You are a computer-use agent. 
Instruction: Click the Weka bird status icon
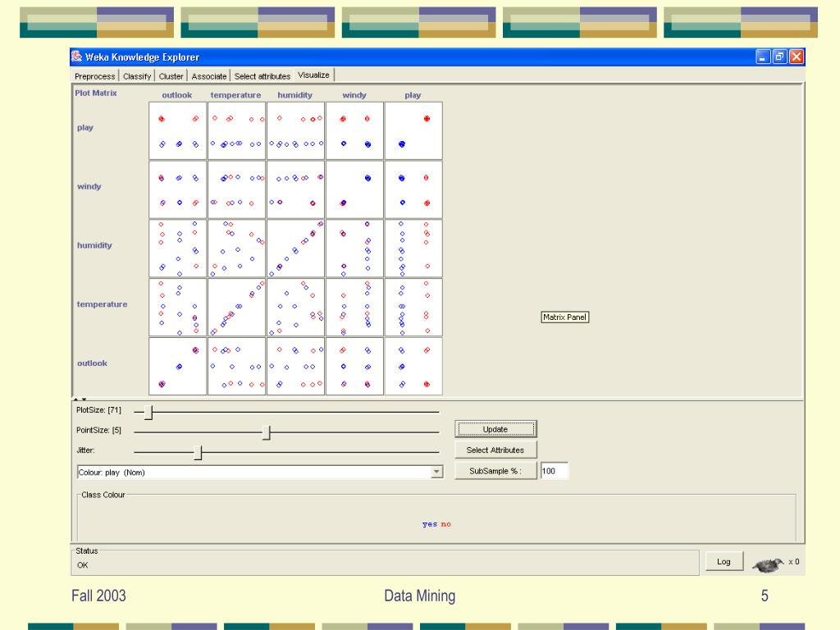[768, 564]
